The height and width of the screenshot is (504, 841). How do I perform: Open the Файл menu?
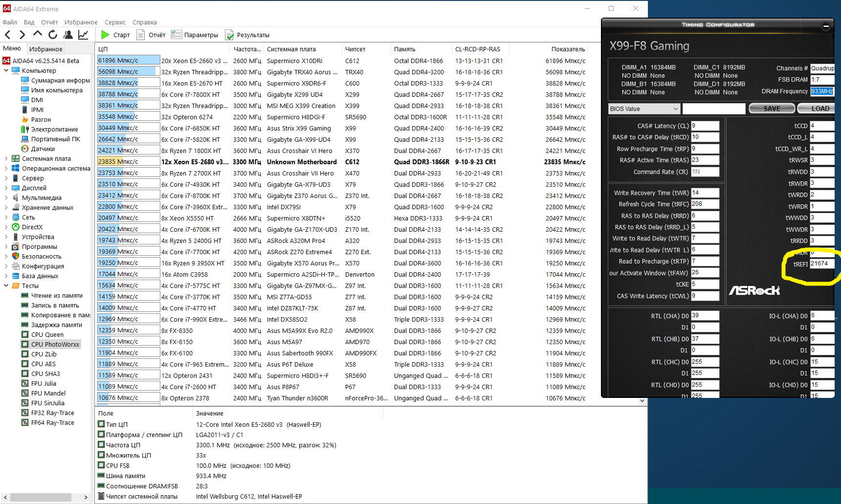[x=10, y=22]
